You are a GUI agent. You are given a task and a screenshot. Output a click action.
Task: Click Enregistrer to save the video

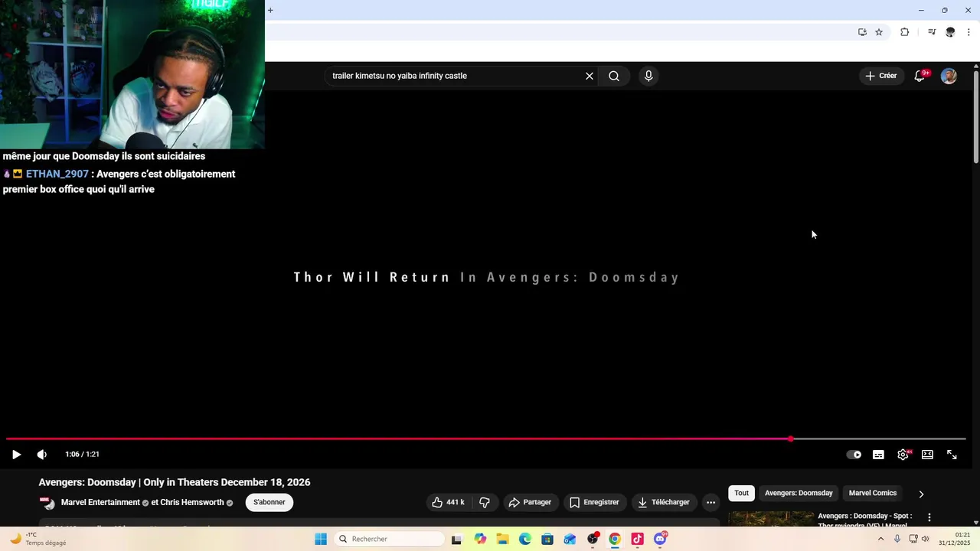(x=594, y=502)
